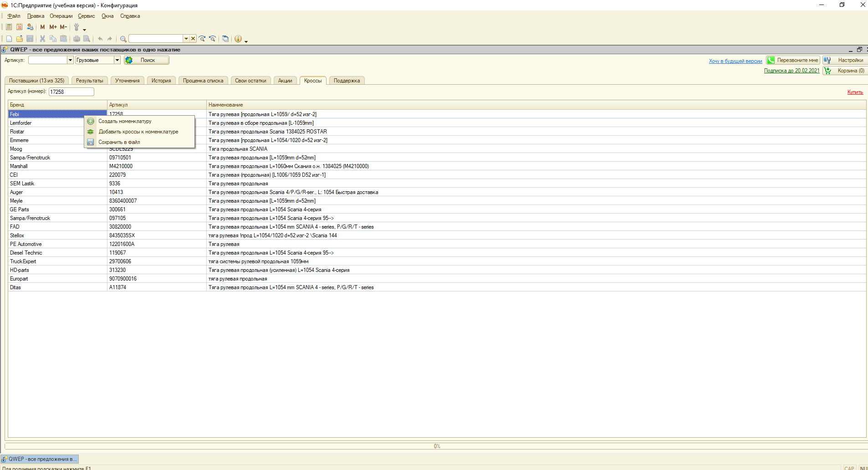Choose Добавить кроссы к номенклатуре
Image resolution: width=868 pixels, height=470 pixels.
coord(139,132)
